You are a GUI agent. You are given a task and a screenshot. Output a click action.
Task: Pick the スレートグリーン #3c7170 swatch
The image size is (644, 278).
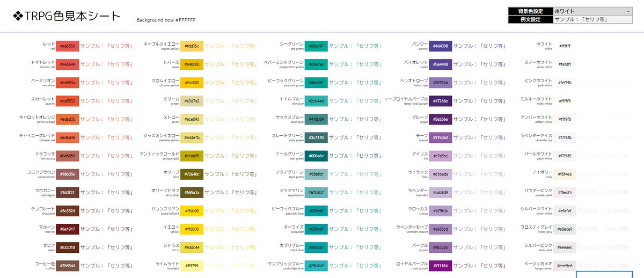(x=316, y=137)
